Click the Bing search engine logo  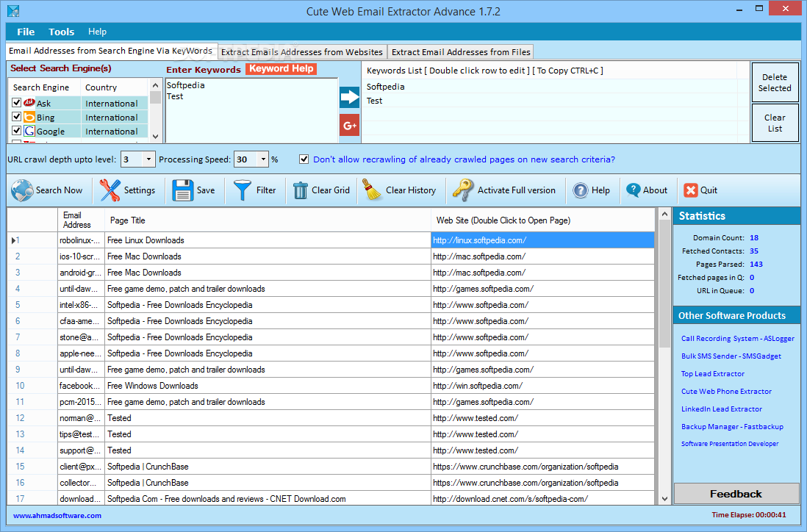[x=29, y=117]
